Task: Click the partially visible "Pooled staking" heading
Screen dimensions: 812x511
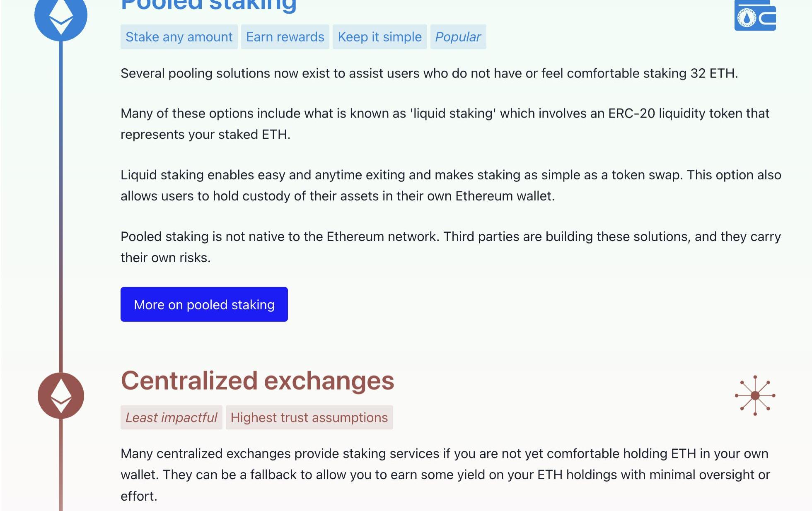Action: click(x=208, y=5)
